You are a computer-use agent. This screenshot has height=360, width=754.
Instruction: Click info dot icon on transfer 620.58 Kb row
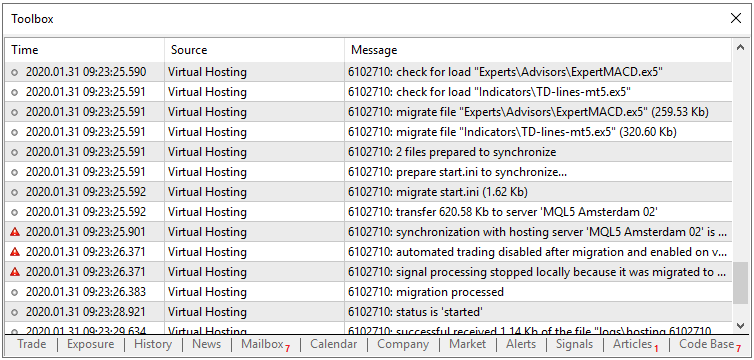point(15,212)
